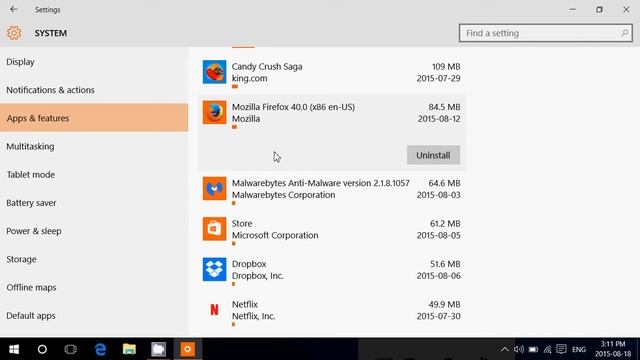640x360 pixels.
Task: Click king.com publisher text
Action: 249,78
